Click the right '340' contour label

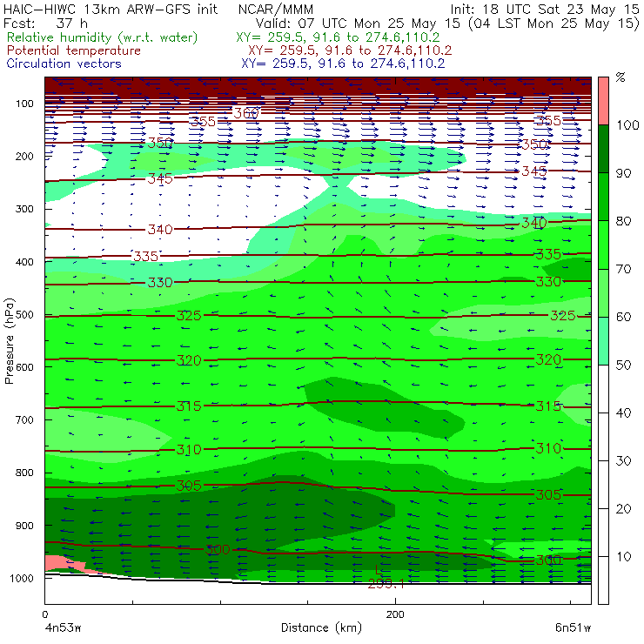534,223
